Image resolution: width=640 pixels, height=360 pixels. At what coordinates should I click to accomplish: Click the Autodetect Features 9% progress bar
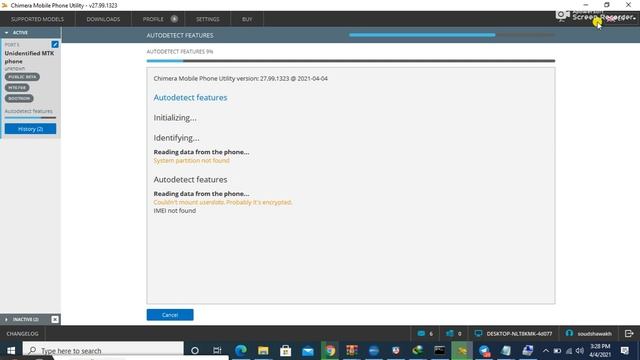351,61
